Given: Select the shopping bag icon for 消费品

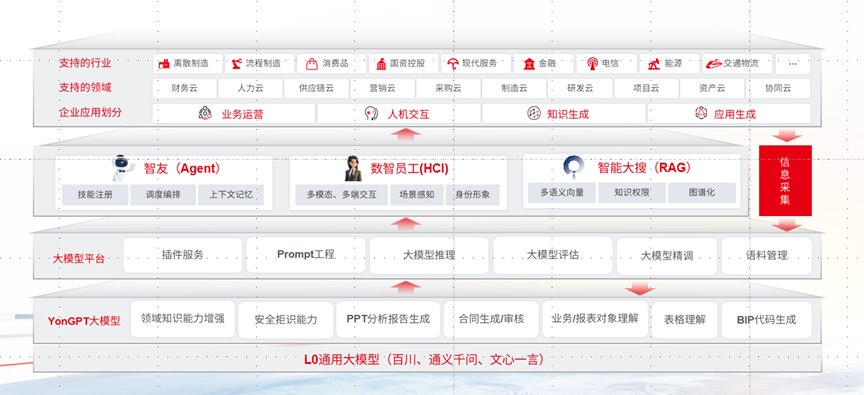Looking at the screenshot, I should (x=312, y=64).
